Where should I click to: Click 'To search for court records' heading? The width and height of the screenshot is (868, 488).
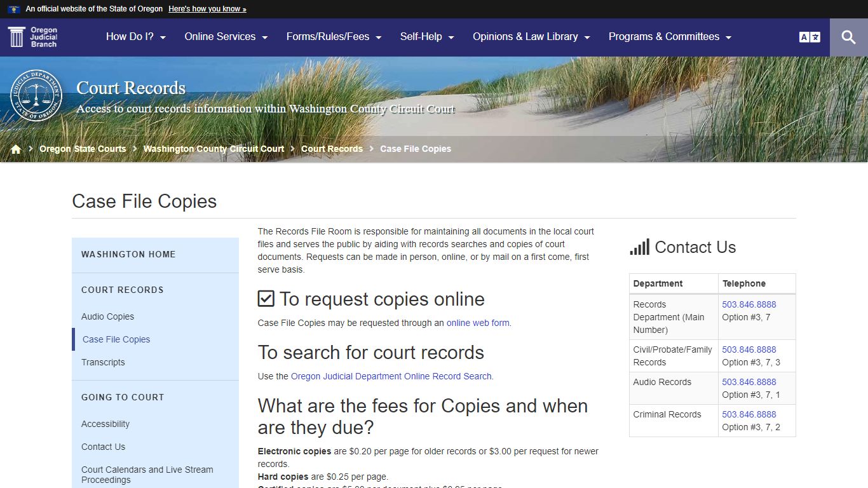371,352
